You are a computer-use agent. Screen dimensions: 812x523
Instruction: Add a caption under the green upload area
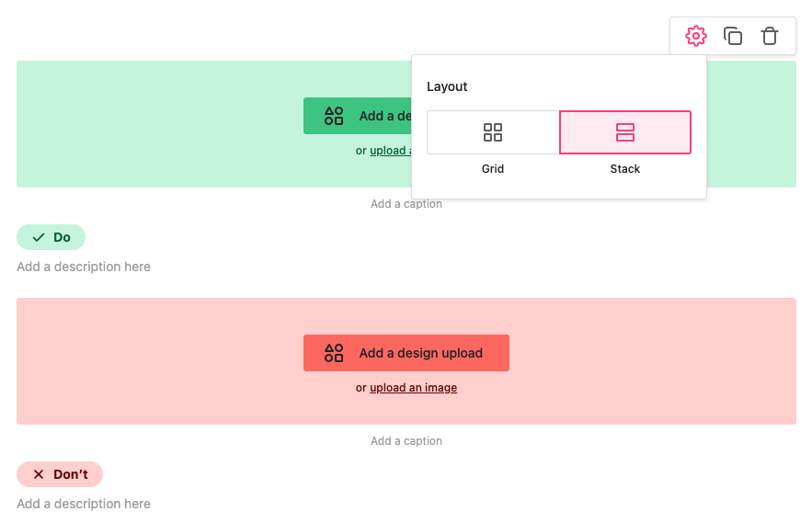406,204
